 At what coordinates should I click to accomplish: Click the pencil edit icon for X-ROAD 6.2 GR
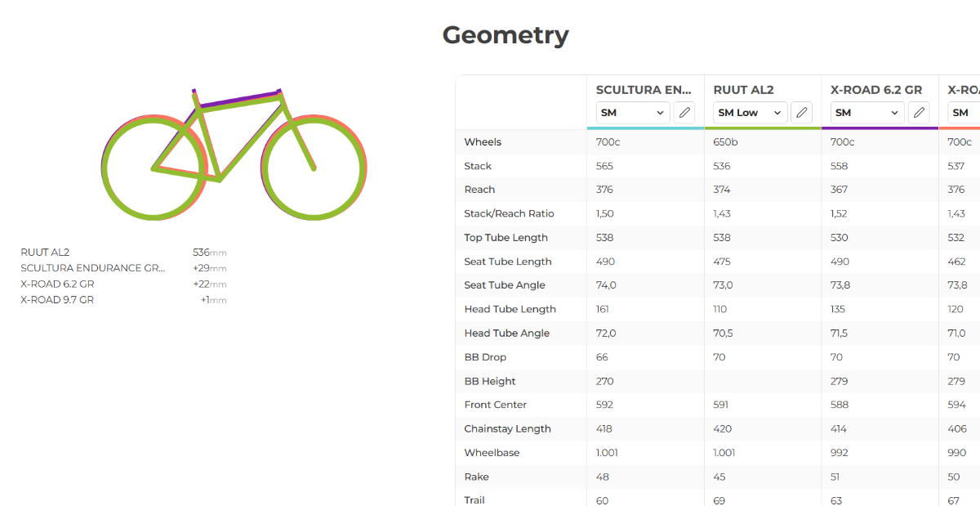[920, 113]
